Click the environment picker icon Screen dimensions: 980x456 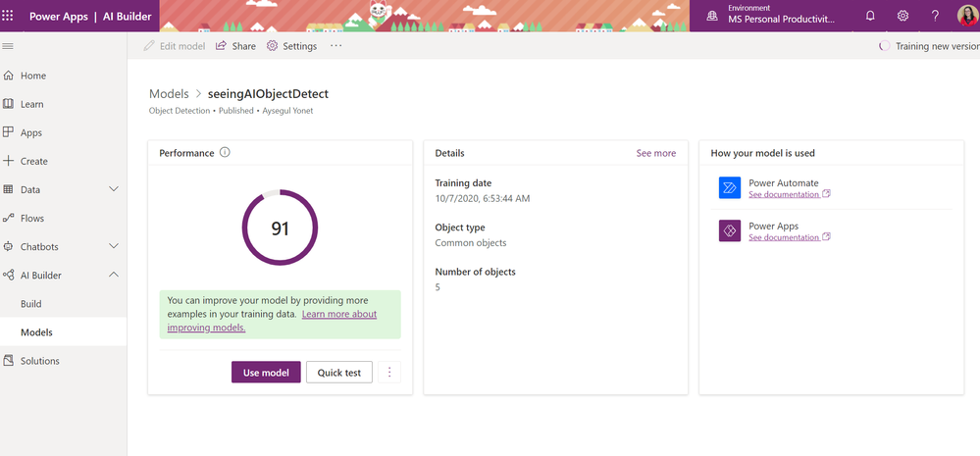pos(712,17)
